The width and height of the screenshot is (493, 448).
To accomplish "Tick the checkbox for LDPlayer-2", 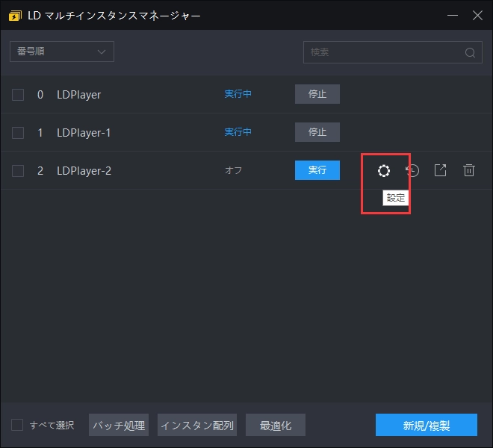I will [18, 171].
